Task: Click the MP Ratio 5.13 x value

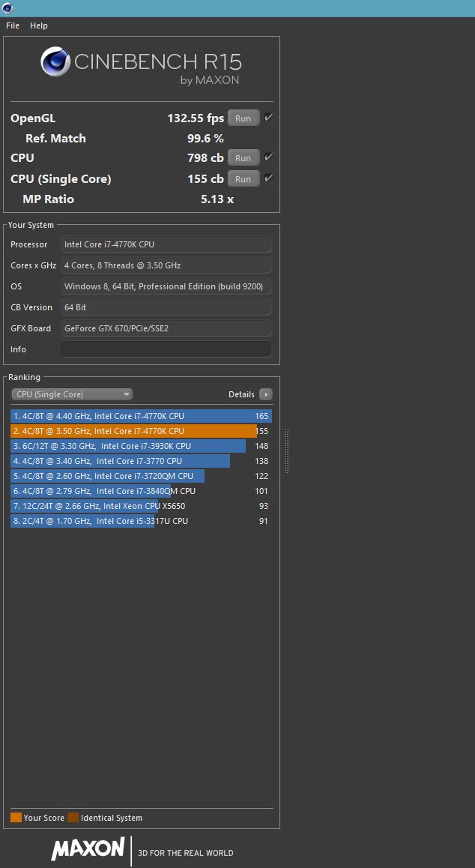Action: (x=217, y=199)
